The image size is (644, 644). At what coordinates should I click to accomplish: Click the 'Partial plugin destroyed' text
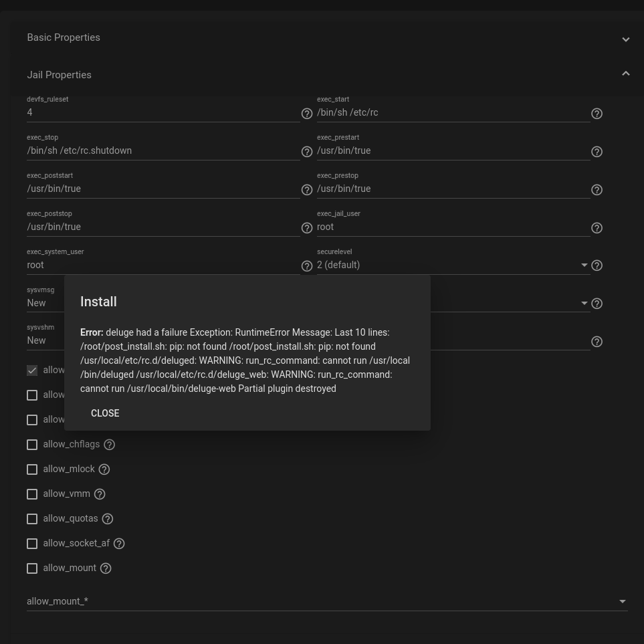tap(287, 389)
